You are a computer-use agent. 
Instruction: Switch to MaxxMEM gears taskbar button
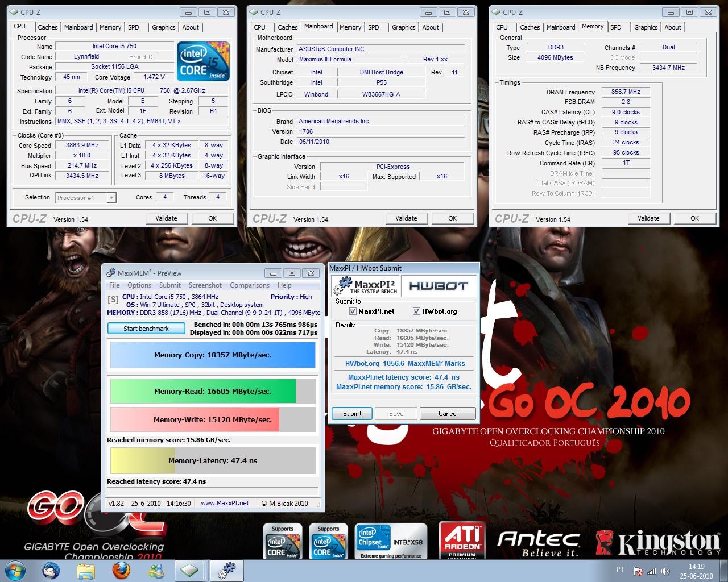(x=227, y=570)
